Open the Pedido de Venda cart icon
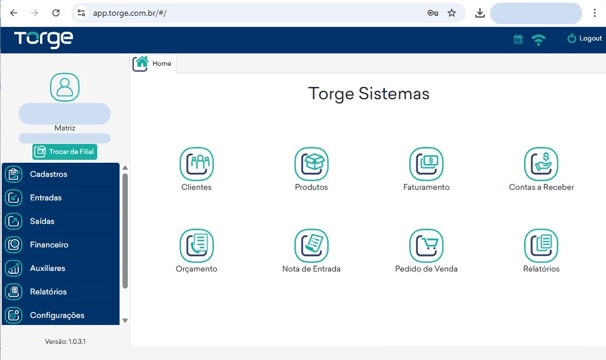The width and height of the screenshot is (606, 360). click(x=426, y=246)
